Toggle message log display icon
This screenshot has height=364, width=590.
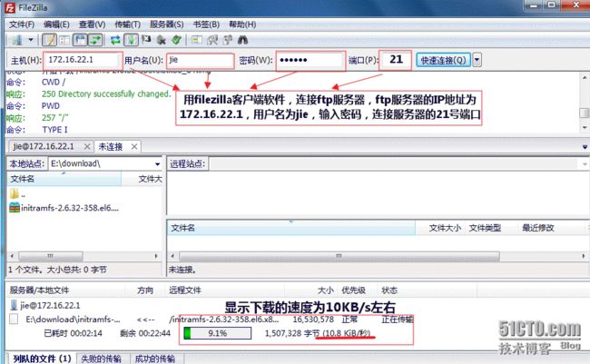point(49,40)
